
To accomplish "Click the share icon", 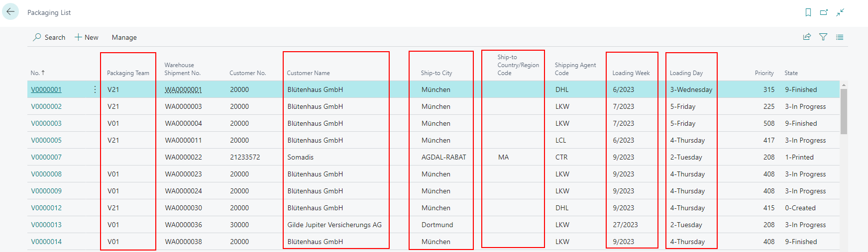I will [807, 37].
